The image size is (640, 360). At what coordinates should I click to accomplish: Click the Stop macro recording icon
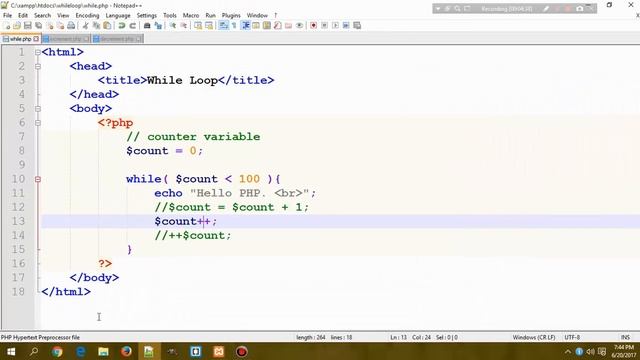(x=324, y=26)
